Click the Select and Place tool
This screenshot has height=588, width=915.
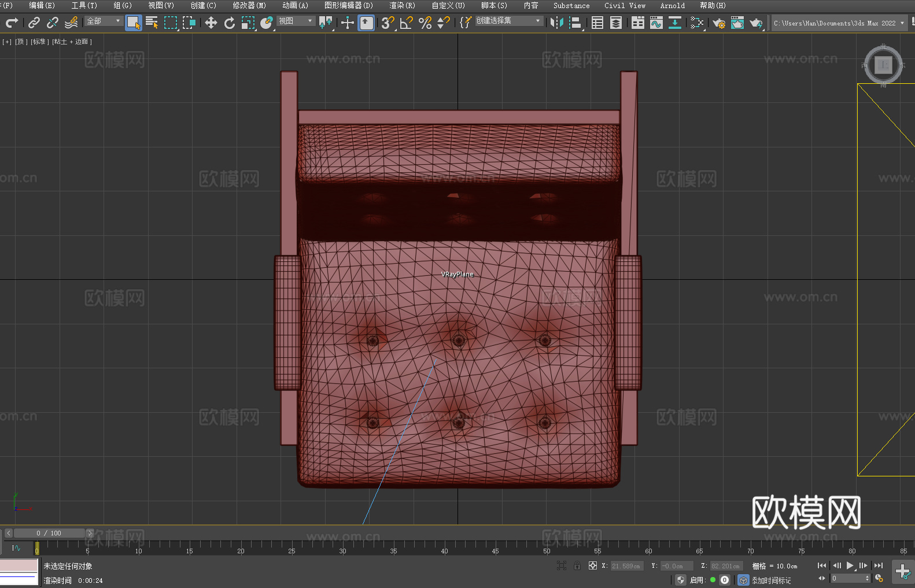tap(267, 23)
